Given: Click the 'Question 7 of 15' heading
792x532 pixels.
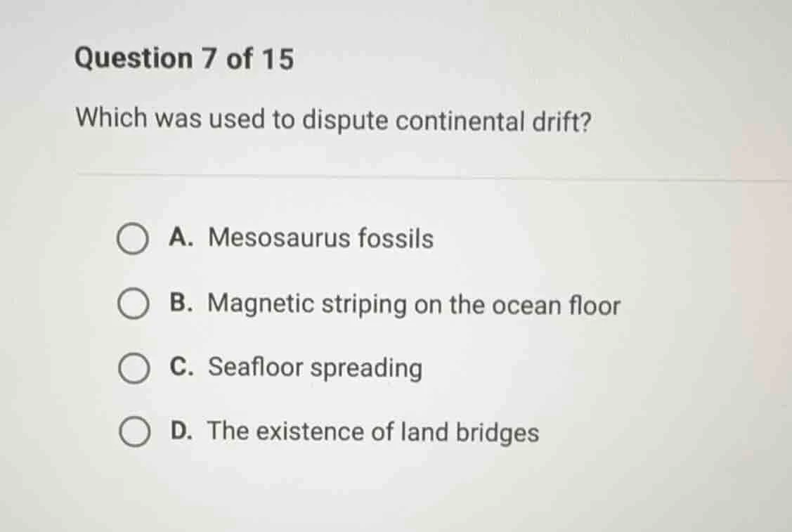Looking at the screenshot, I should coord(184,58).
